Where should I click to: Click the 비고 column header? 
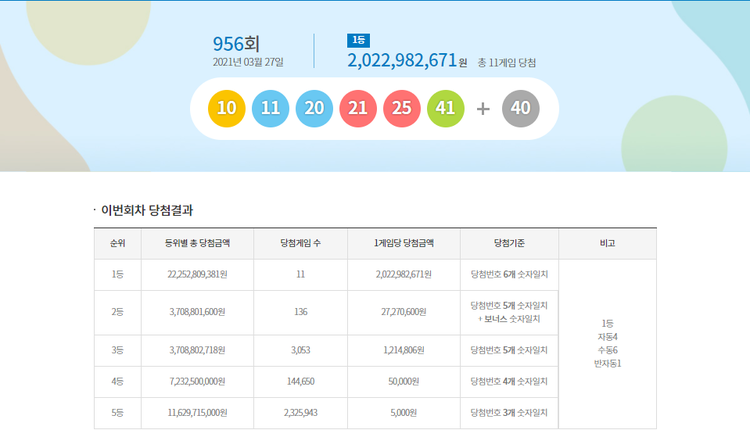607,243
